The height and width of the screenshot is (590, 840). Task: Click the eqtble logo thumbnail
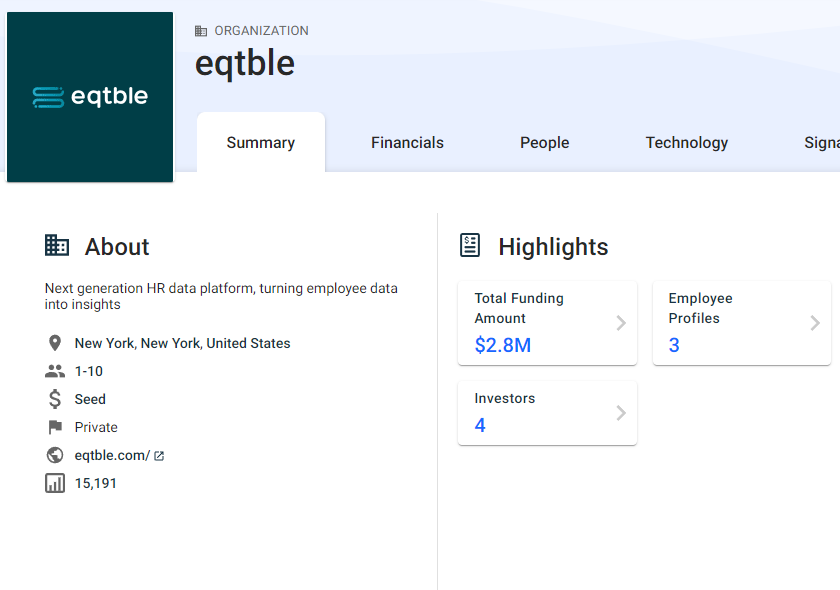[x=90, y=97]
